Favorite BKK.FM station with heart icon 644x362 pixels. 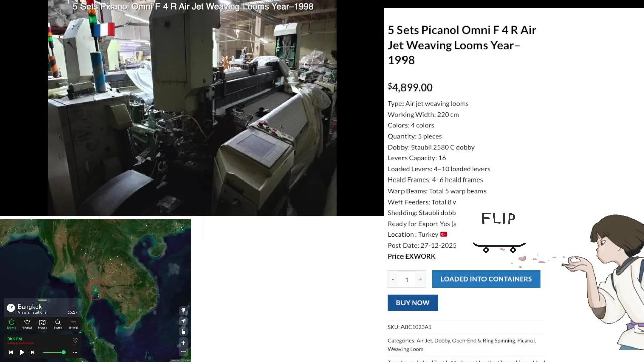(x=75, y=341)
